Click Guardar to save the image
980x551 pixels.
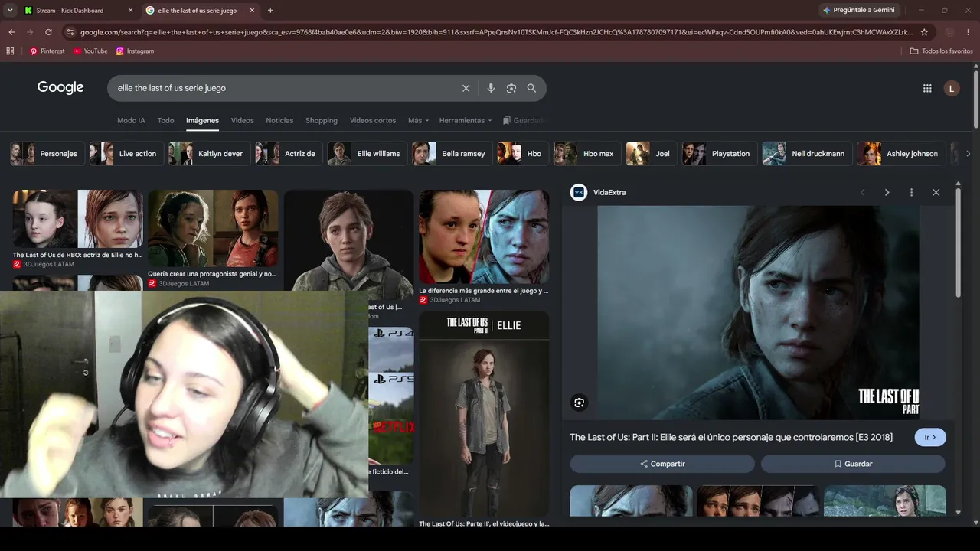853,464
